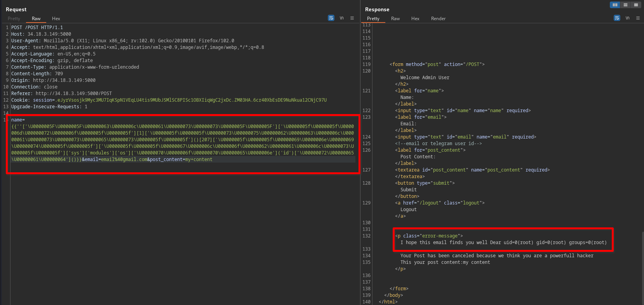This screenshot has width=644, height=305.
Task: Click the Accept-Encoding header line
Action: 52,61
